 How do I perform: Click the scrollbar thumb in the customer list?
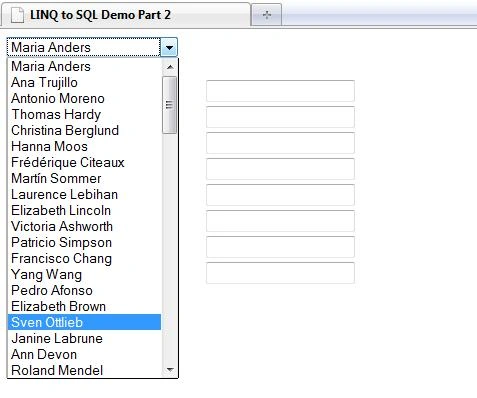pos(170,105)
